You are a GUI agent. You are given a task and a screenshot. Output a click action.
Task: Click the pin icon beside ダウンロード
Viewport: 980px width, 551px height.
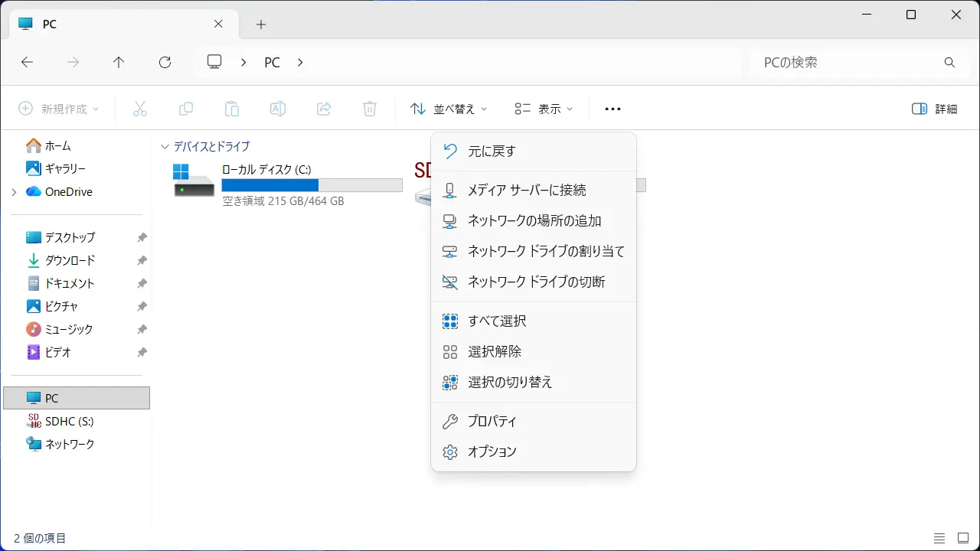point(142,261)
